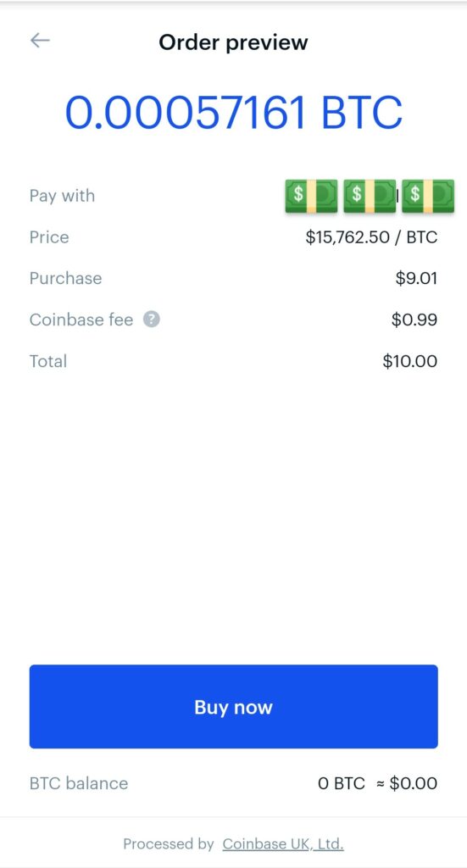
Task: Select the 0.00057161 BTC amount
Action: (x=234, y=113)
